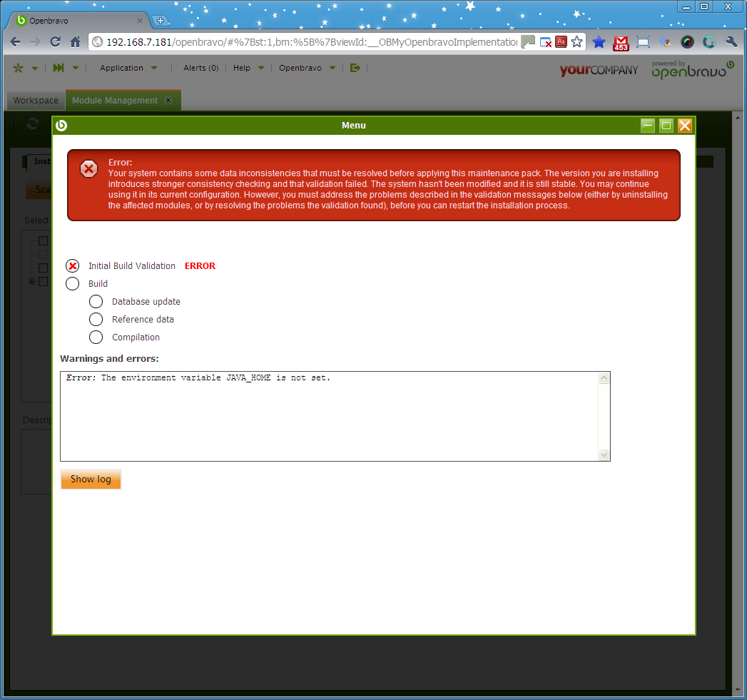Click scroll up arrow in warnings box
Viewport: 747px width, 700px height.
pyautogui.click(x=604, y=378)
